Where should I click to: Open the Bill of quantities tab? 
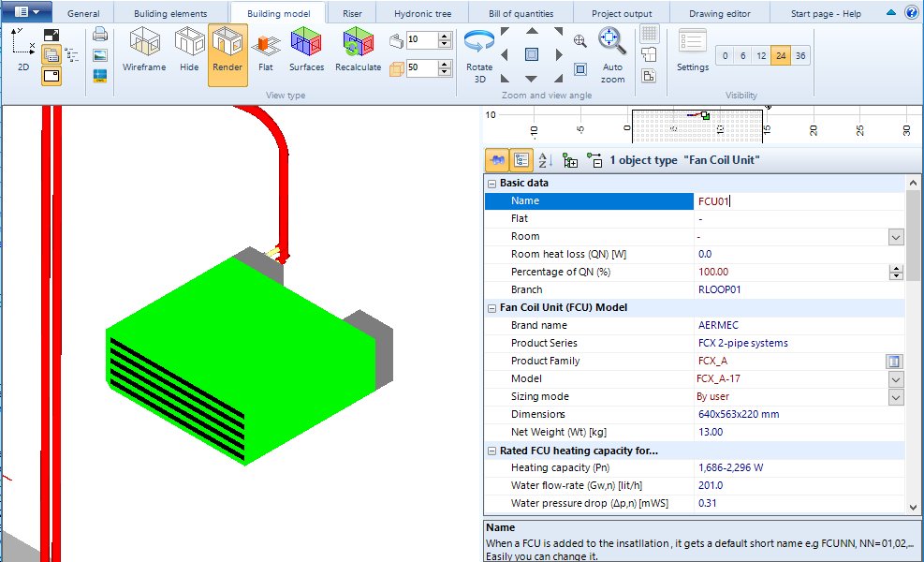[x=520, y=13]
